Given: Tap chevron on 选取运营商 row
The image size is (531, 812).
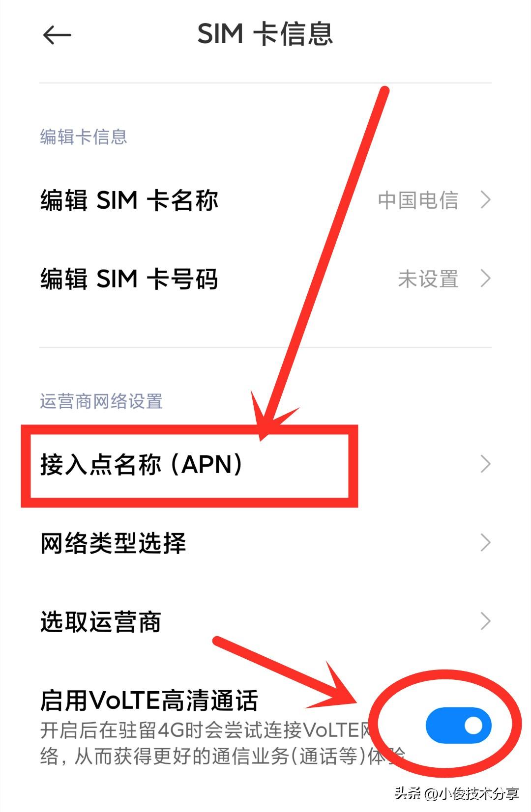Looking at the screenshot, I should coord(485,621).
